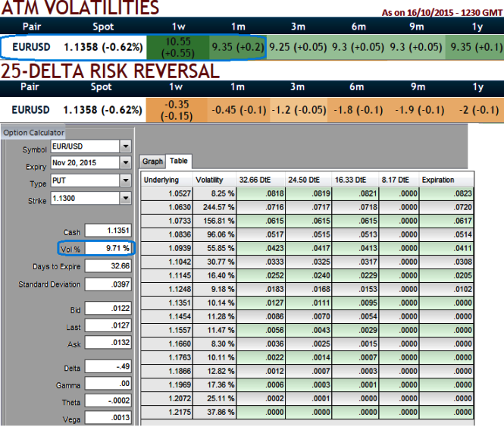Click the Days to Expire field
Viewport: 504px width, 427px height.
109,266
